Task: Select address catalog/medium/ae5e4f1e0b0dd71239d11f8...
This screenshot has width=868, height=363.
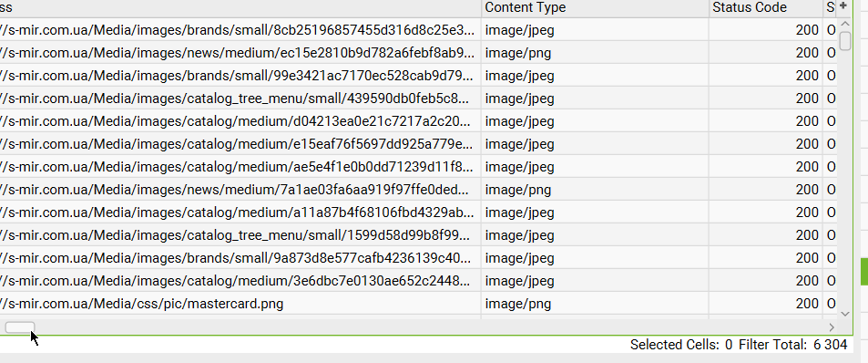Action: [240, 167]
